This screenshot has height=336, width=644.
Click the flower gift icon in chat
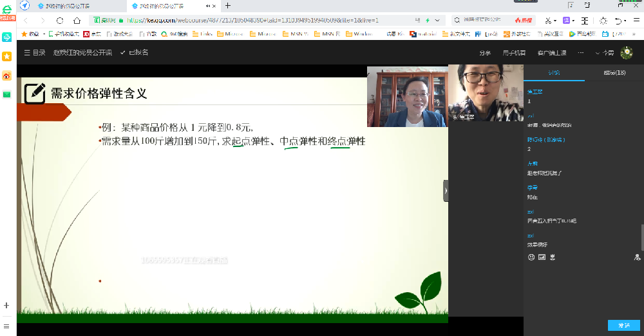click(552, 257)
